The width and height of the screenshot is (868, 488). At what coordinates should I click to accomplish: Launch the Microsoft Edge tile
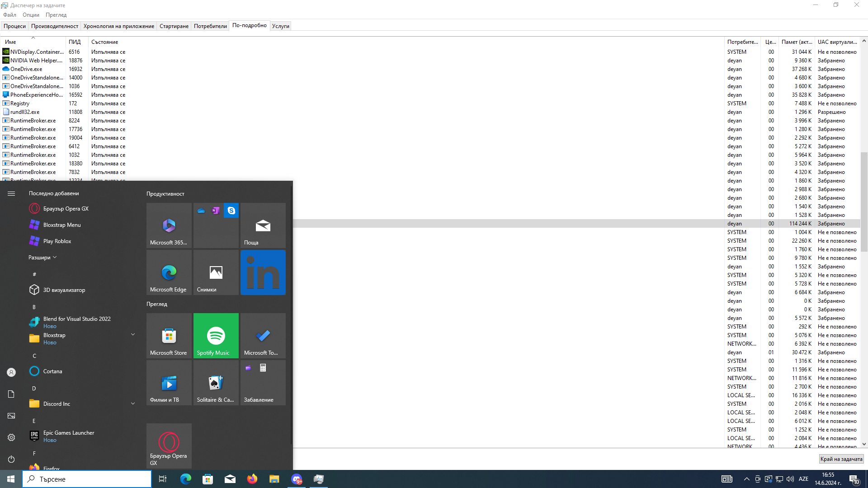coord(169,272)
